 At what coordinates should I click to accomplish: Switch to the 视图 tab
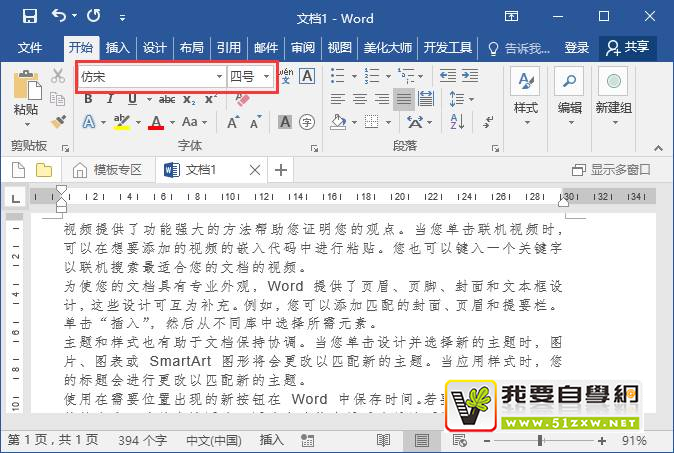point(340,47)
